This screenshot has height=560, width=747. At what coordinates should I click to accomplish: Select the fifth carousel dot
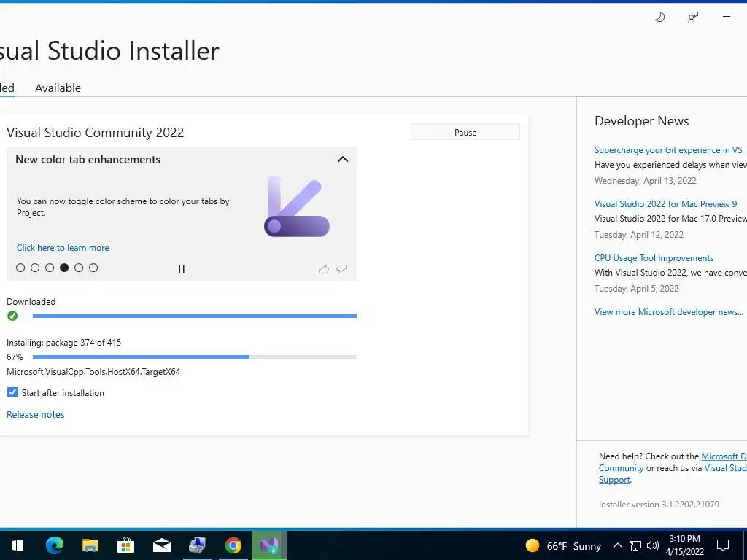79,268
